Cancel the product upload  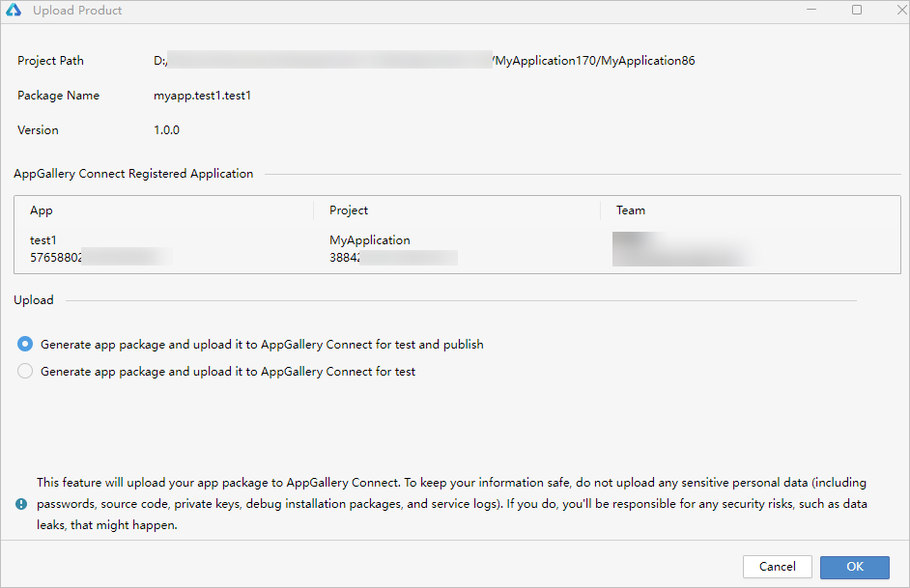[777, 567]
